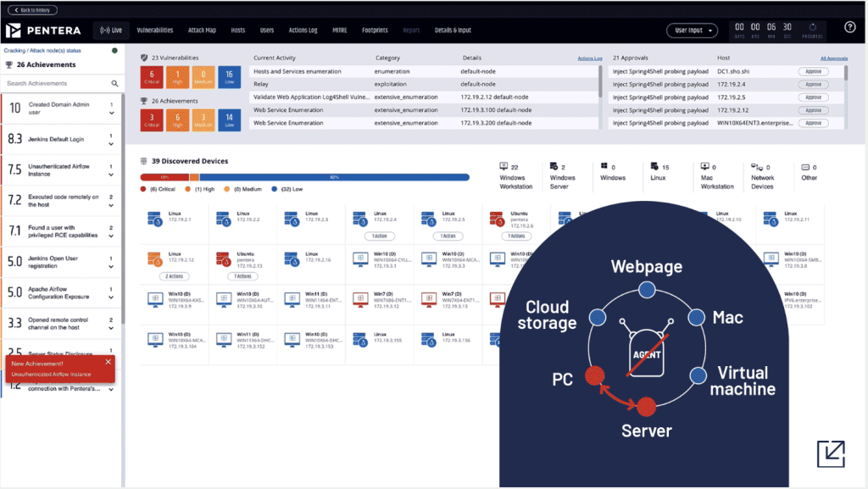The width and height of the screenshot is (868, 489).
Task: Click the expand arrow icon on overlay
Action: [831, 453]
